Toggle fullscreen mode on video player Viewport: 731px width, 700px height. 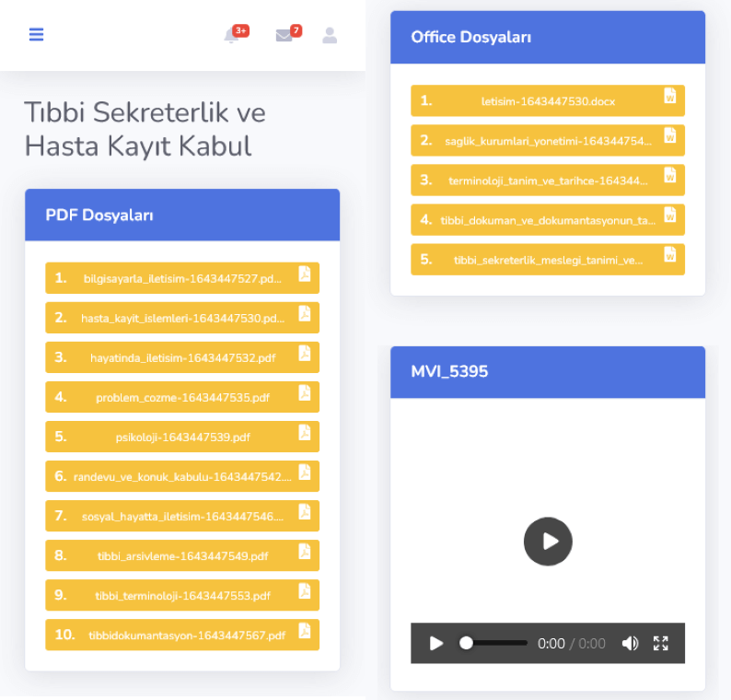(660, 644)
